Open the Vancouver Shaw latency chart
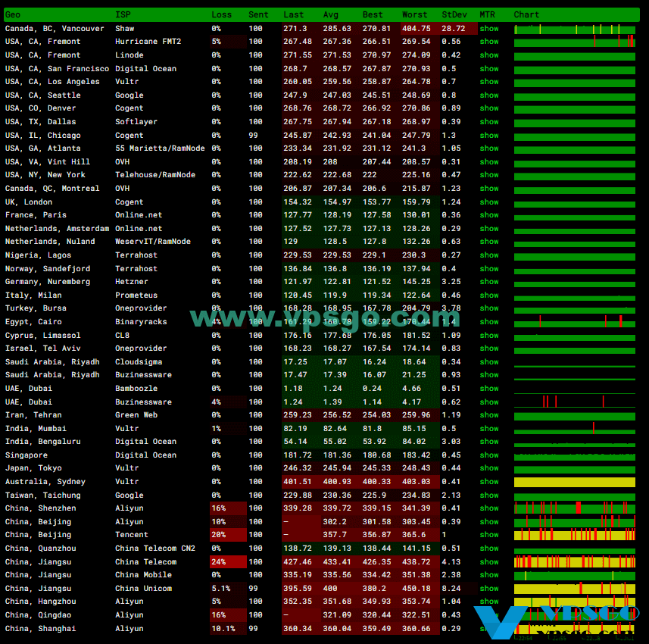The image size is (649, 644). [x=575, y=29]
